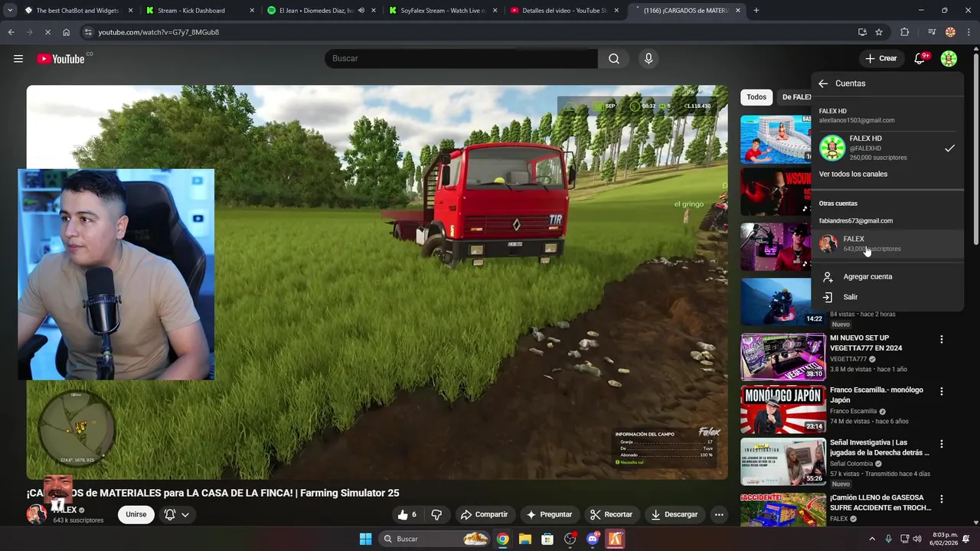Stop loading the page
This screenshot has width=980, height=551.
47,32
